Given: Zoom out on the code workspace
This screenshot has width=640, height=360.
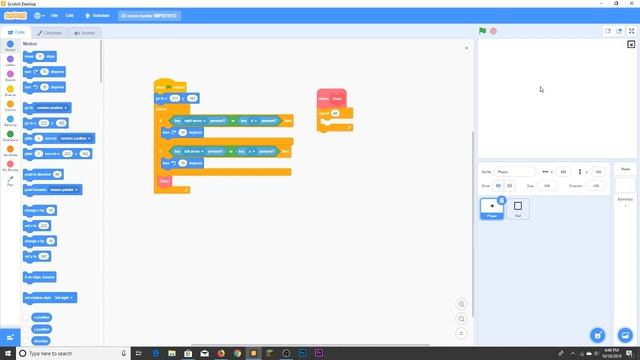Looking at the screenshot, I should (x=461, y=319).
